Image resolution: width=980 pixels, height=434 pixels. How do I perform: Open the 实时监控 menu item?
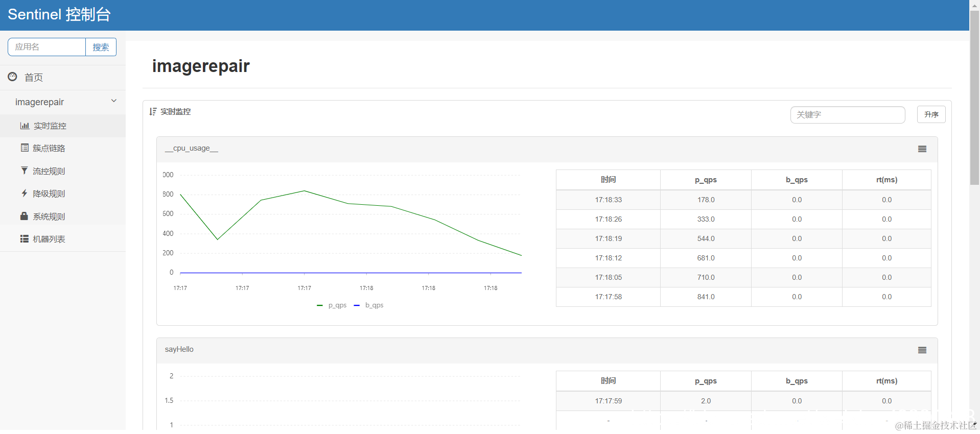pyautogui.click(x=63, y=126)
